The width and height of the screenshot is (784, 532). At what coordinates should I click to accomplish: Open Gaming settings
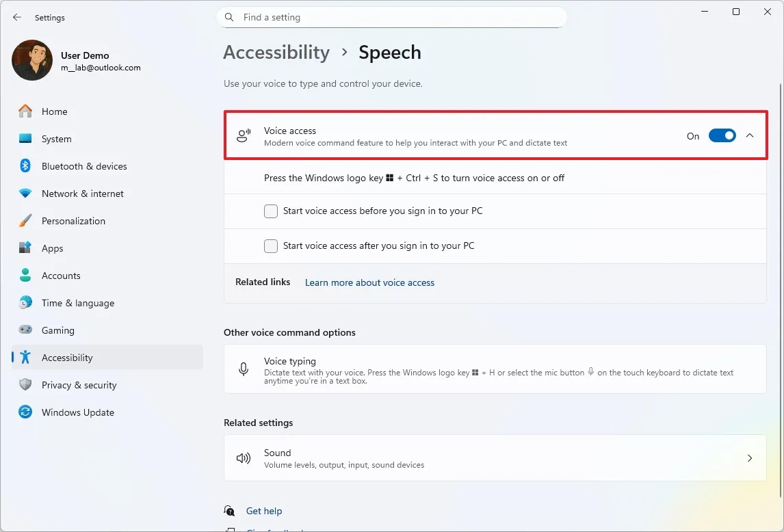(58, 330)
